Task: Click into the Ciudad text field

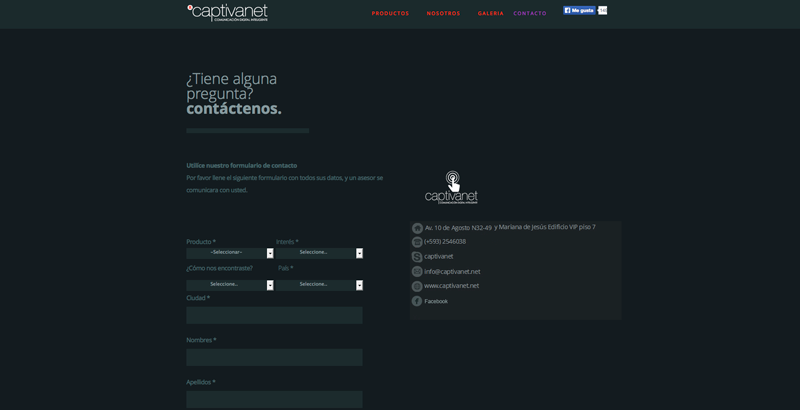Action: tap(274, 315)
